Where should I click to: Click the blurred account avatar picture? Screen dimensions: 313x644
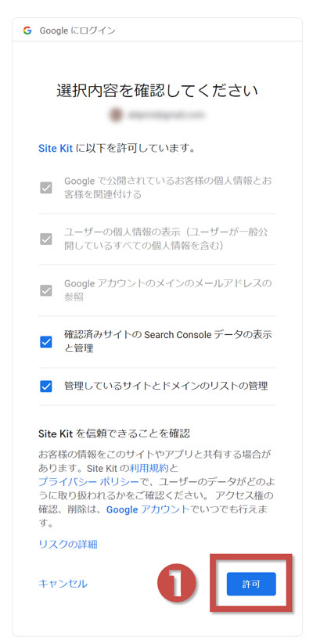click(x=116, y=115)
